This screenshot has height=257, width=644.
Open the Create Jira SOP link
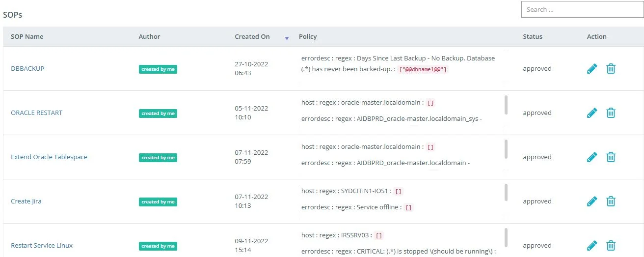pos(26,201)
